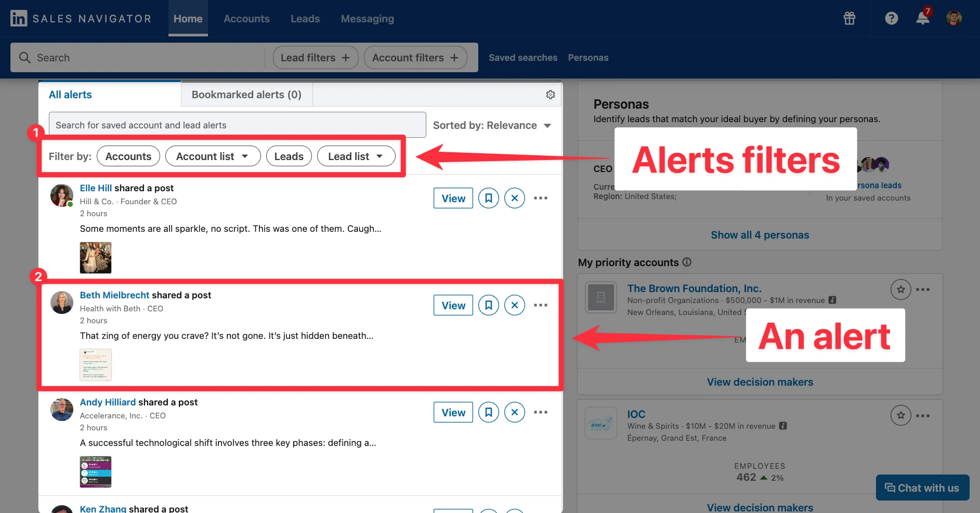
Task: Open more options for Elle Hill alert
Action: [x=541, y=198]
